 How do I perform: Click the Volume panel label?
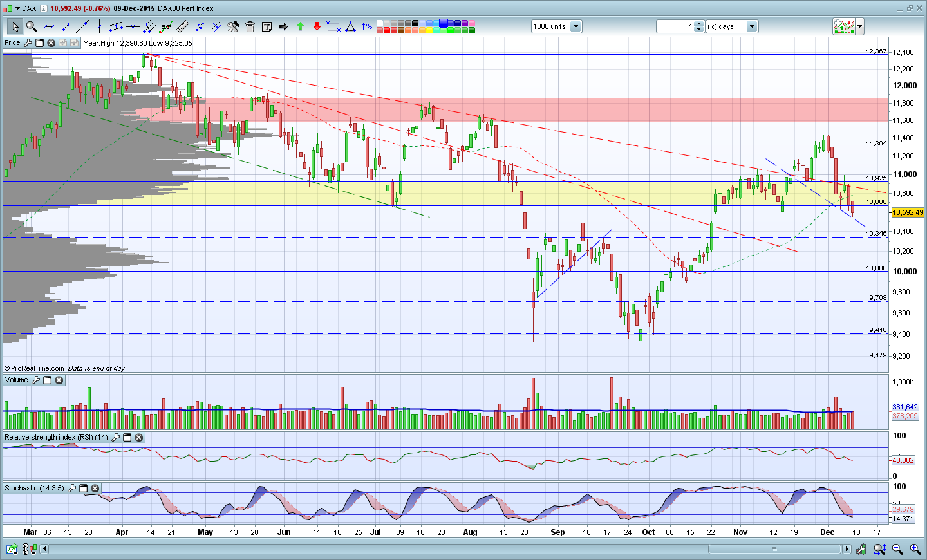coord(17,380)
